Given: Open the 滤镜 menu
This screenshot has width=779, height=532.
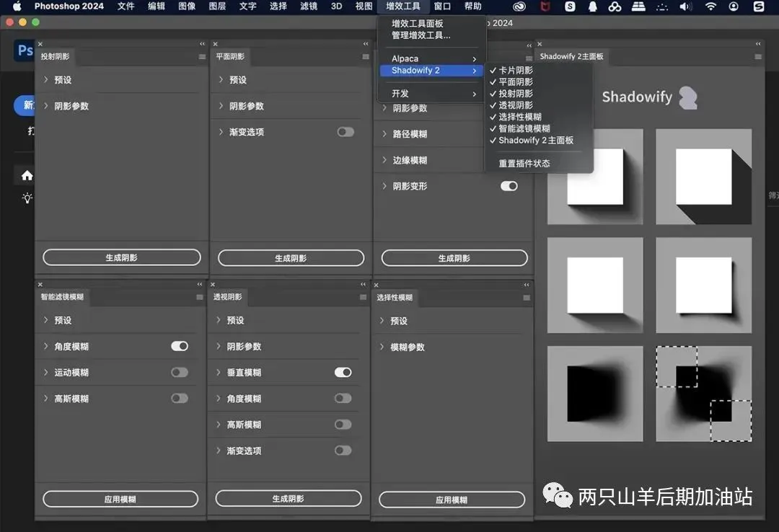Looking at the screenshot, I should coord(309,6).
